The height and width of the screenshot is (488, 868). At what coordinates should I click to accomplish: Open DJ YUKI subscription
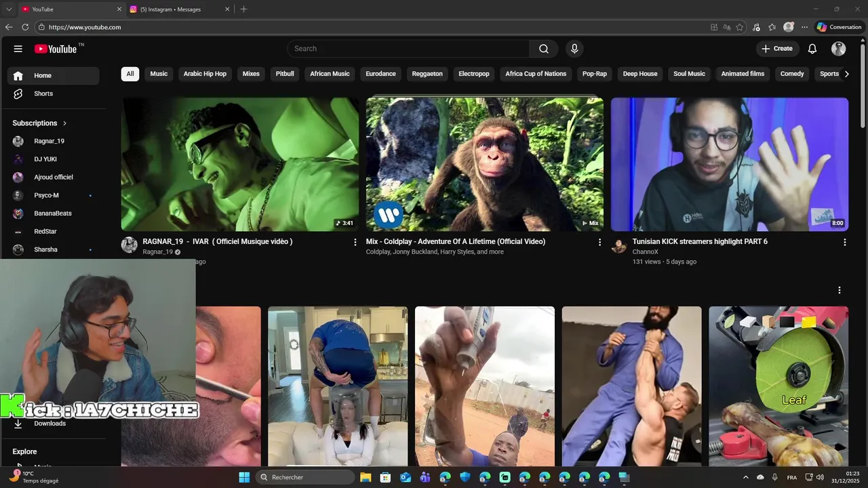[x=53, y=159]
